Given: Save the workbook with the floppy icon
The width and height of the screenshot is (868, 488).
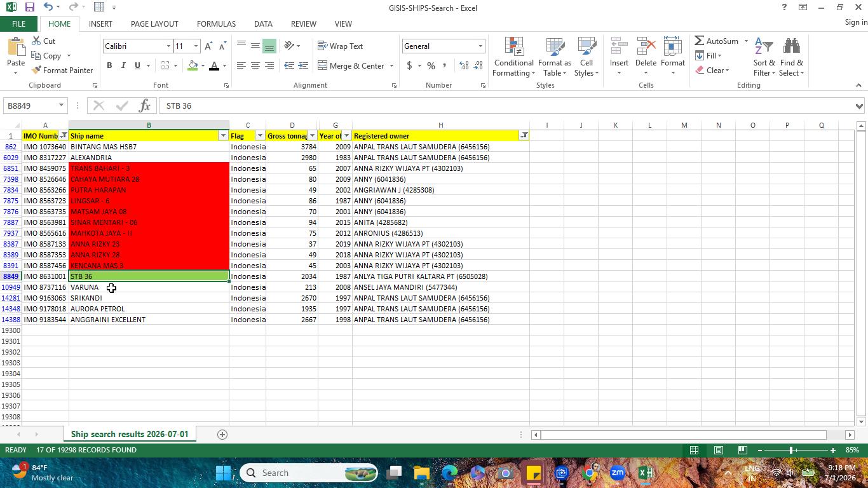Looking at the screenshot, I should (29, 7).
